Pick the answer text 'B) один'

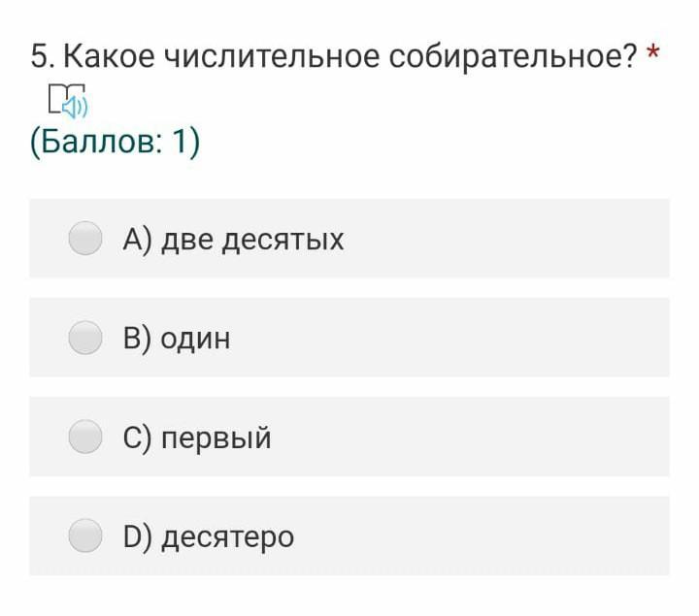[177, 339]
